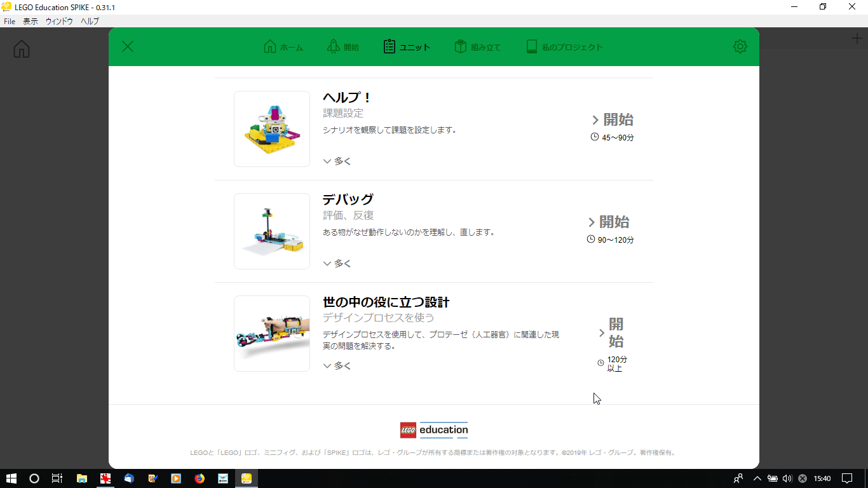868x488 pixels.
Task: Switch to the 開始 tab
Action: point(343,47)
